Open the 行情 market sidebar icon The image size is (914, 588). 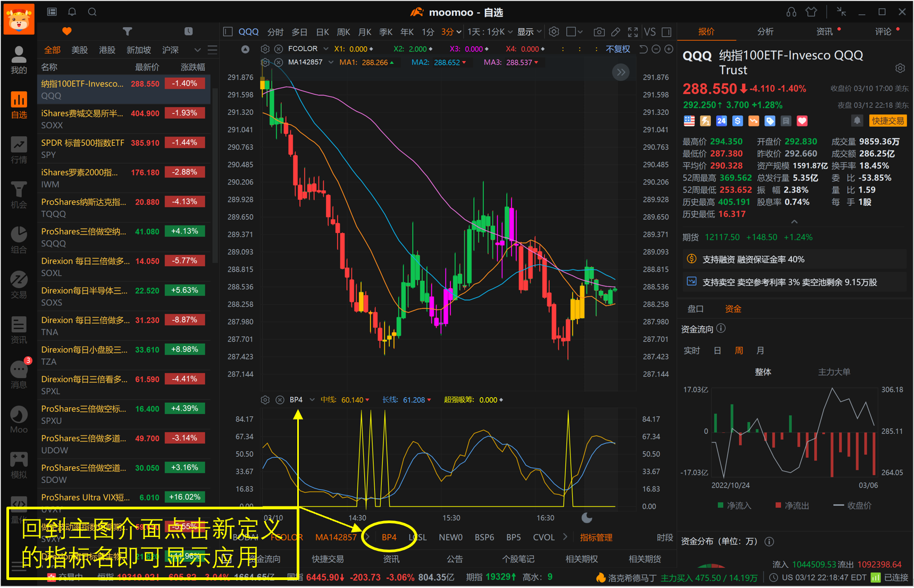pos(19,149)
